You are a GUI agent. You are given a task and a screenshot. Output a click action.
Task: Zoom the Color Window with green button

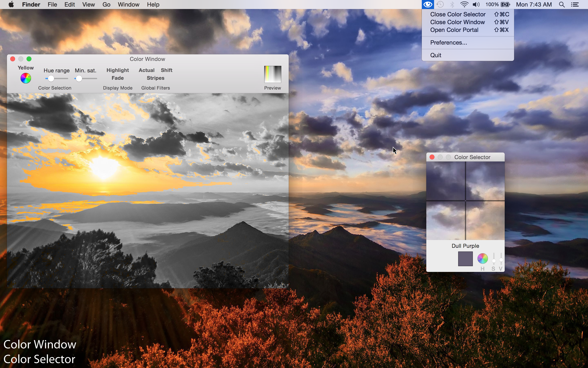point(29,59)
